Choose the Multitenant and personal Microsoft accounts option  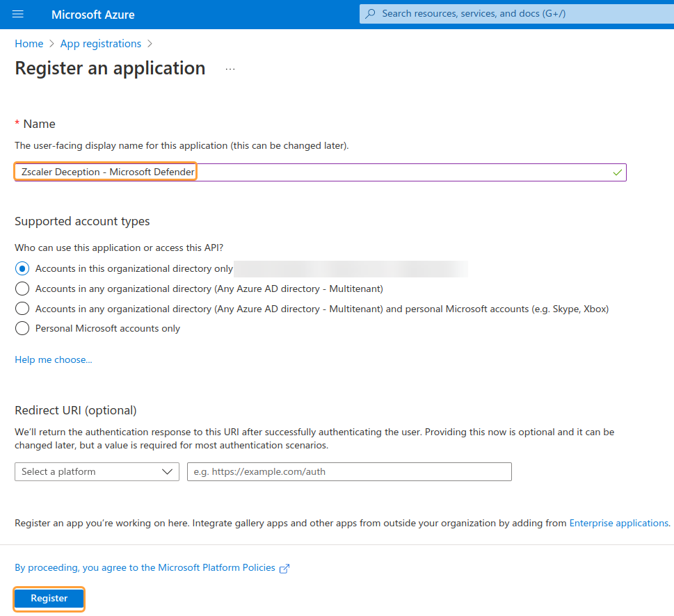[21, 309]
